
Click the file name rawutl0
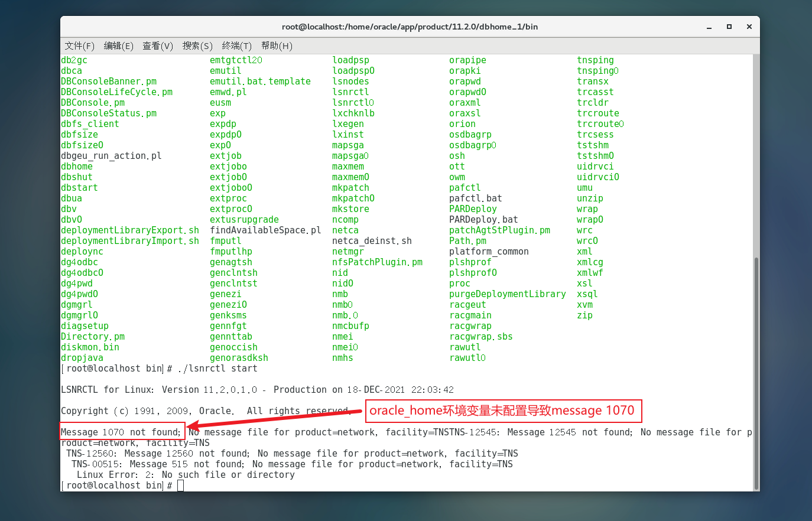click(x=467, y=358)
